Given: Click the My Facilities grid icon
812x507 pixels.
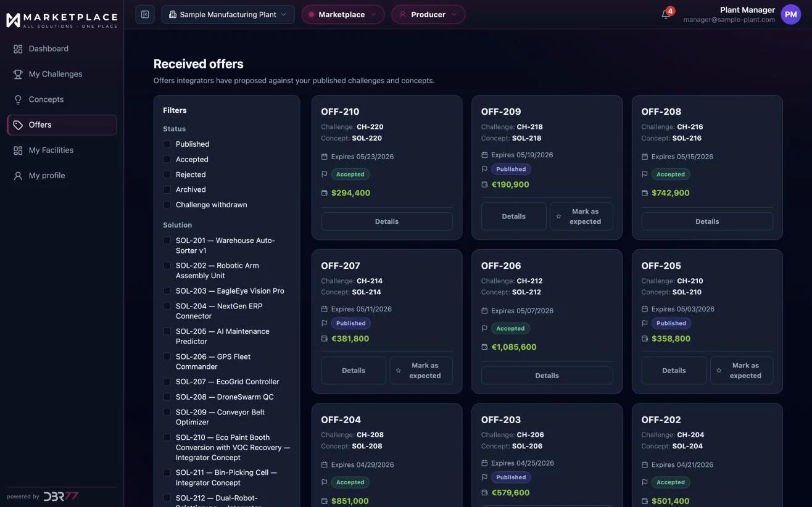Looking at the screenshot, I should (x=18, y=150).
